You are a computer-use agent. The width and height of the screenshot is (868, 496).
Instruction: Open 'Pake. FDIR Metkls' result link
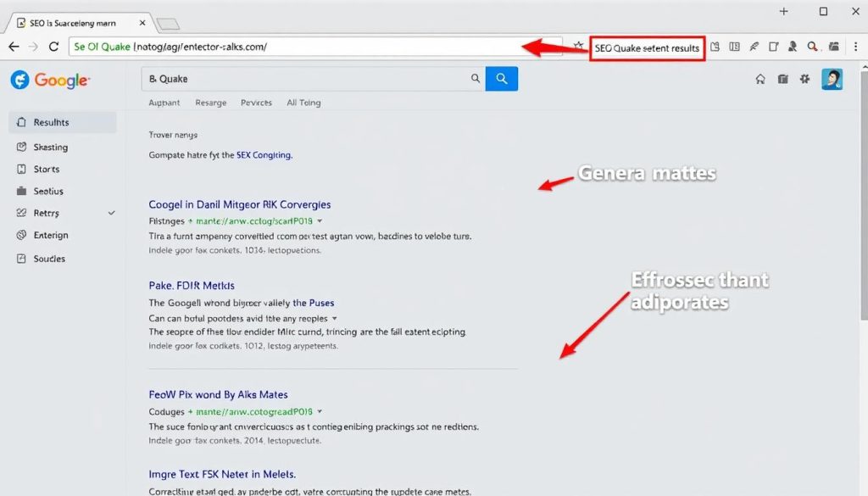(192, 286)
